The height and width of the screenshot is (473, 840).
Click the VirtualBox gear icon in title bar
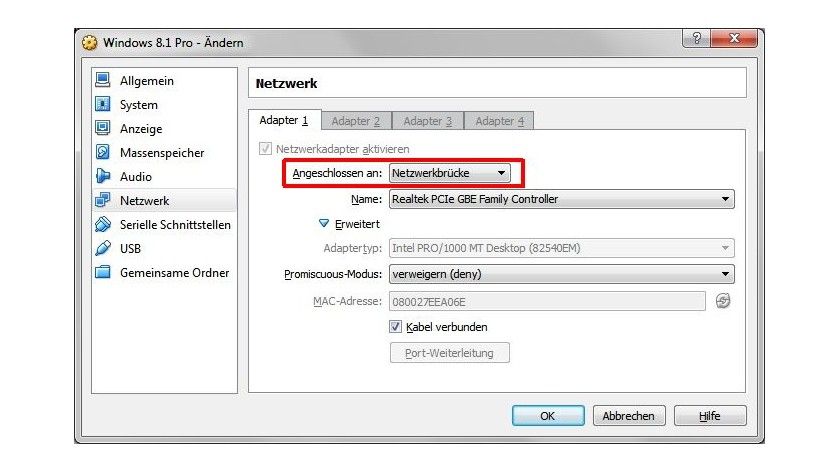click(x=90, y=42)
